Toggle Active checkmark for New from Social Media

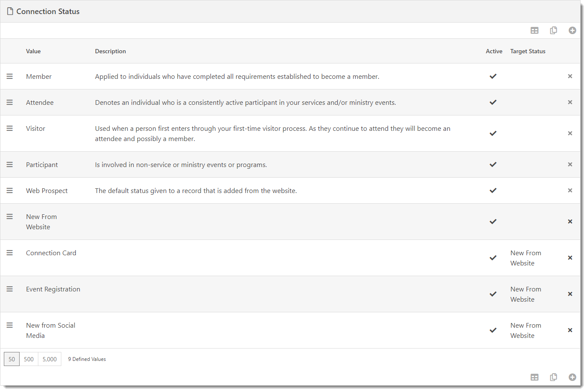point(493,330)
